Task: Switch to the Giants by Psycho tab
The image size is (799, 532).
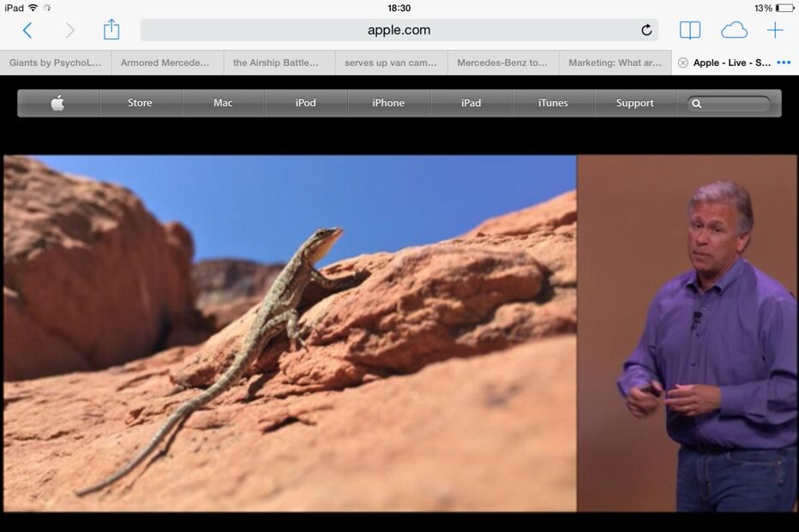Action: tap(56, 63)
